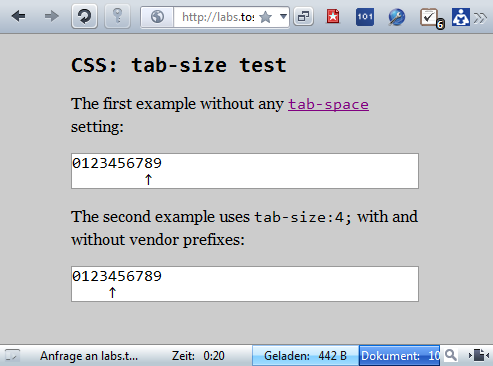Image resolution: width=493 pixels, height=366 pixels.
Task: Click the address field with http://labs.to
Action: pyautogui.click(x=217, y=17)
